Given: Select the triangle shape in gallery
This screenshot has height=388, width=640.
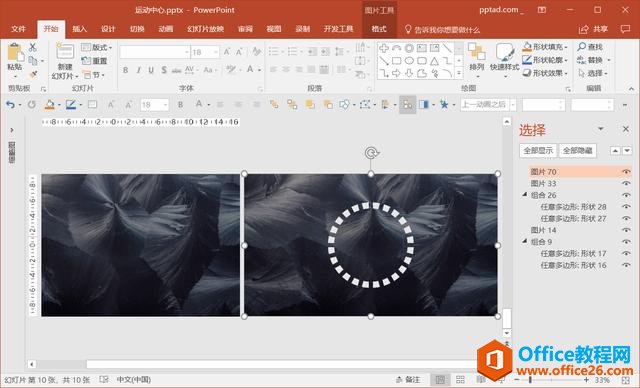Looking at the screenshot, I should 435,61.
